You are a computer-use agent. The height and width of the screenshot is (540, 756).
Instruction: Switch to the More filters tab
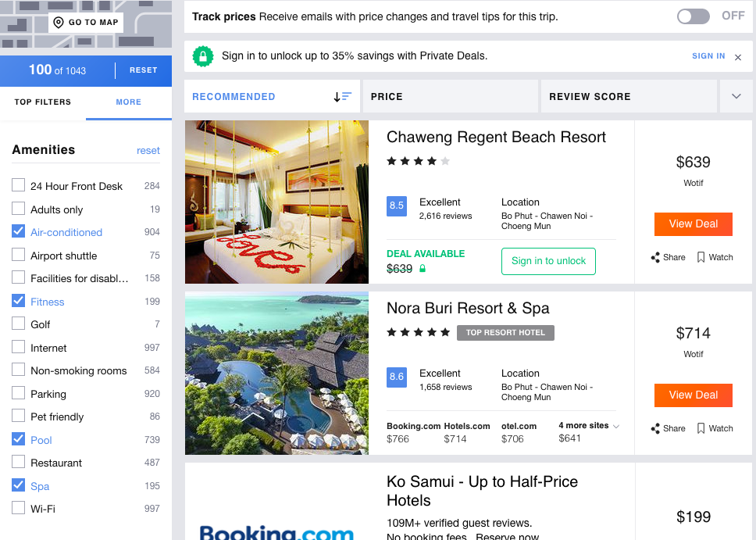pos(129,102)
